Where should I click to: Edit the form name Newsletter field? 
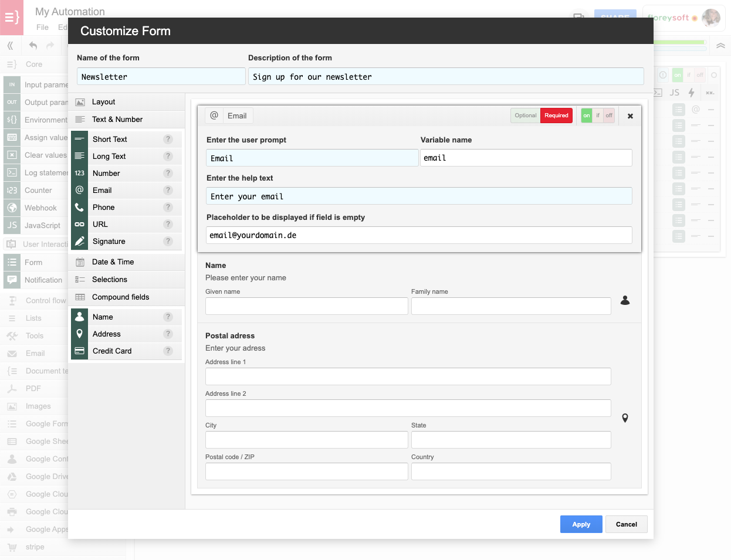click(x=161, y=77)
